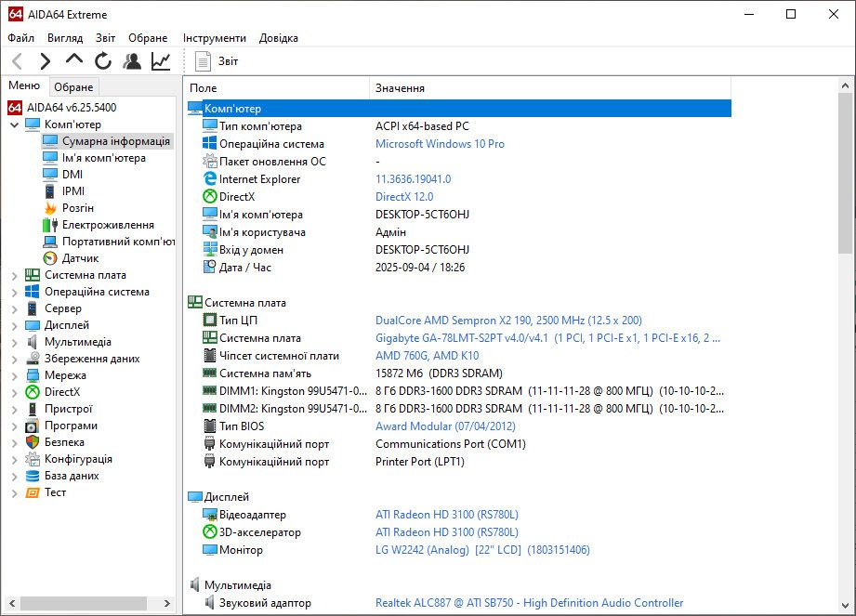Click the Тип ЦП processor icon
Viewport: 856px width, 616px height.
(210, 320)
